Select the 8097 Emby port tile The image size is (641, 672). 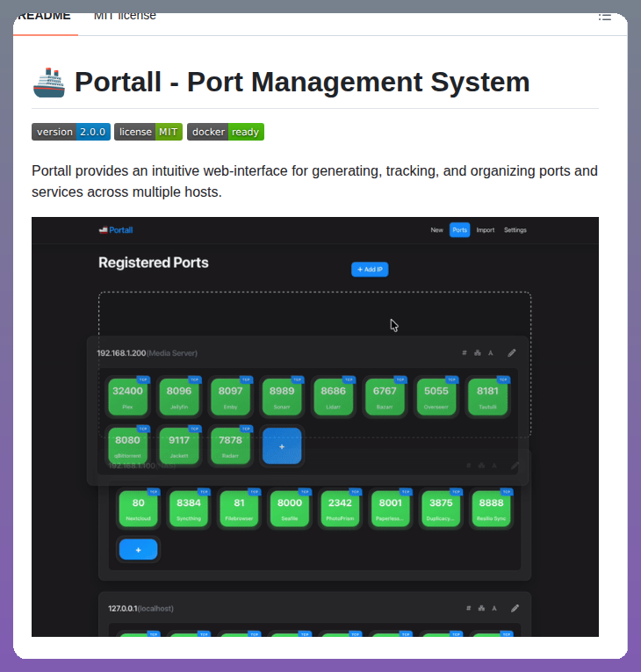point(231,397)
